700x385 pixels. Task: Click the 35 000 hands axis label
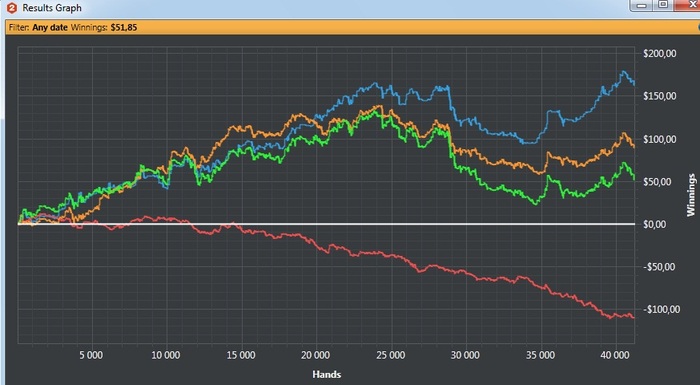(x=540, y=355)
